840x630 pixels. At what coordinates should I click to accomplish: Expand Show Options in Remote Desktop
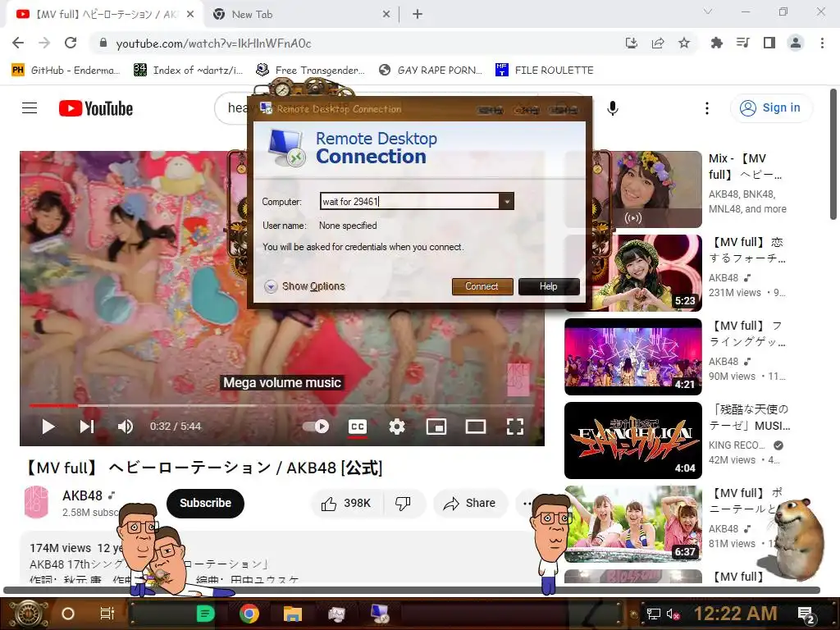pyautogui.click(x=305, y=286)
